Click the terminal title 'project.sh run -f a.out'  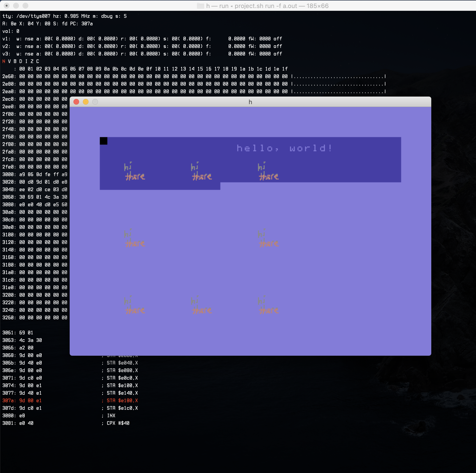(266, 6)
